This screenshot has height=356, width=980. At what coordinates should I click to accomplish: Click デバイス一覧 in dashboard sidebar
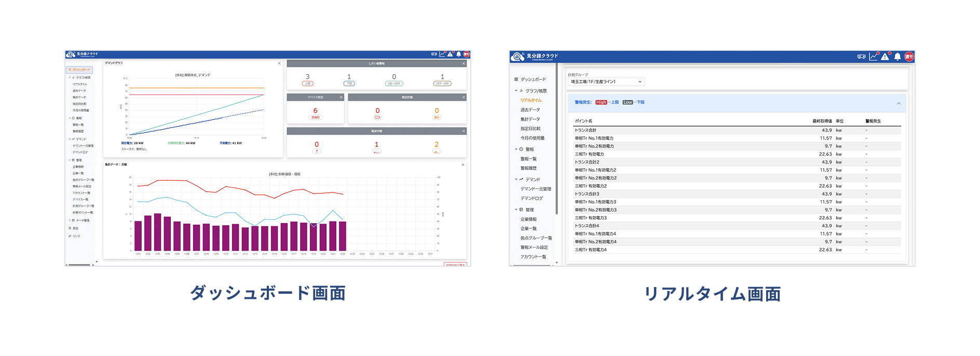(x=80, y=200)
